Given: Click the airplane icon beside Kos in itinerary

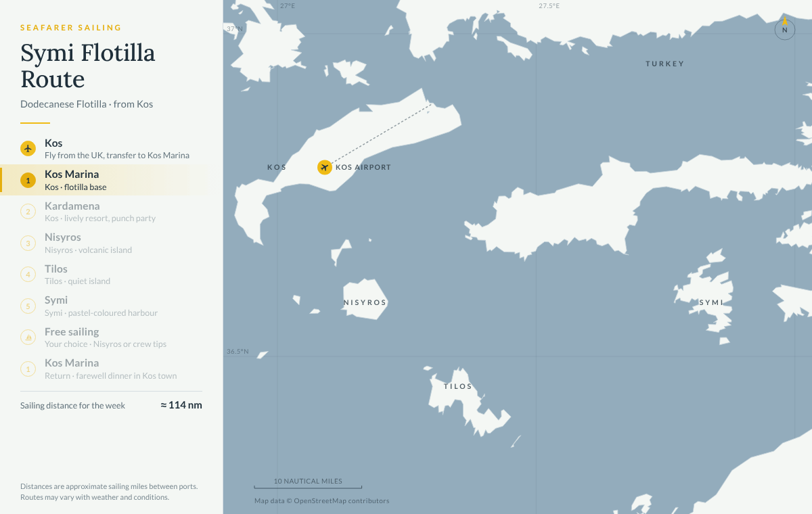Looking at the screenshot, I should (x=28, y=149).
